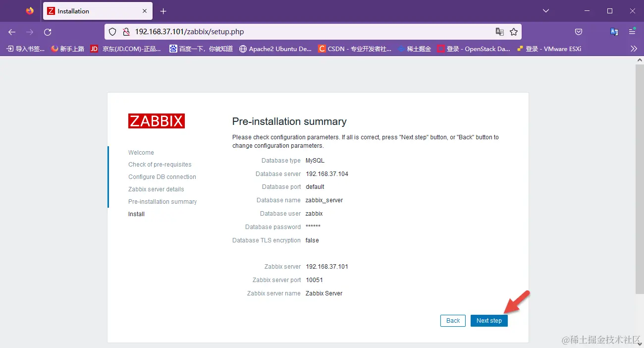Go forward one page arrow
This screenshot has height=348, width=644.
point(30,32)
